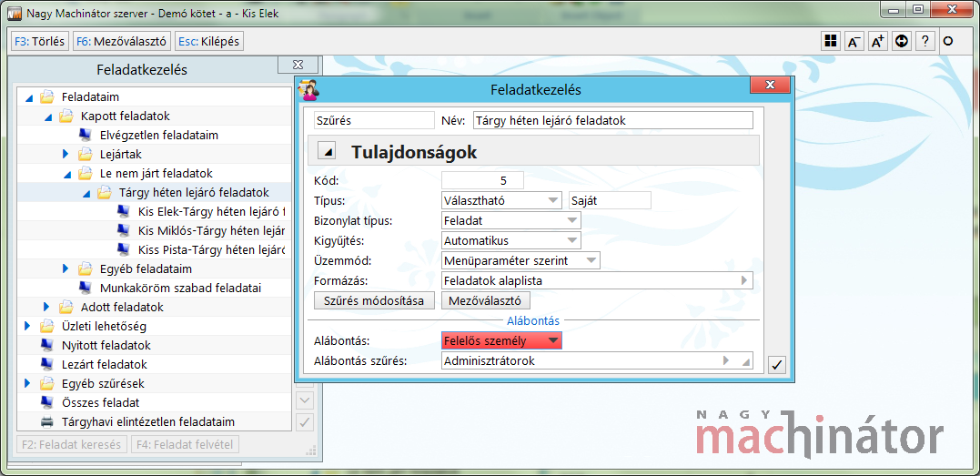Open the Üzemmód dropdown
The height and width of the screenshot is (476, 980).
(520, 260)
